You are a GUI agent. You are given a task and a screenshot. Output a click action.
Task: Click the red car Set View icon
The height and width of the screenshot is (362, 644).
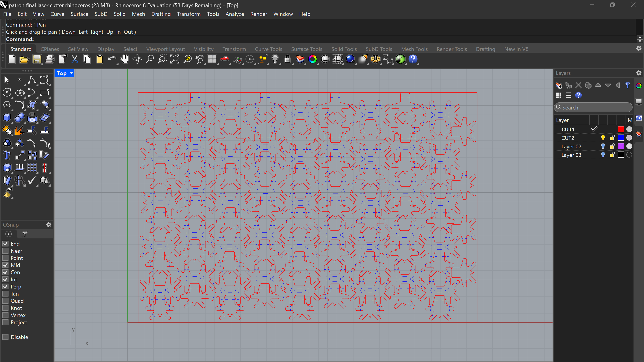(225, 59)
